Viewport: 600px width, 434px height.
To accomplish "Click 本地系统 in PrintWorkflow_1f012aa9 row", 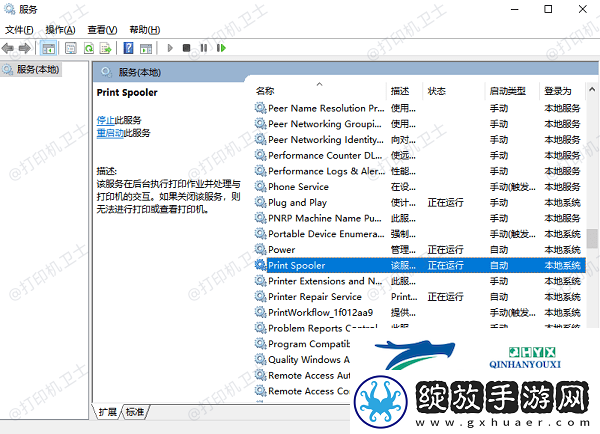I will (x=562, y=312).
